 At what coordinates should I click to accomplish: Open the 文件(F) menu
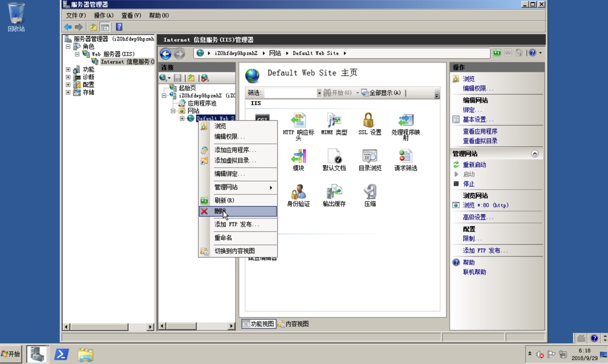(76, 15)
